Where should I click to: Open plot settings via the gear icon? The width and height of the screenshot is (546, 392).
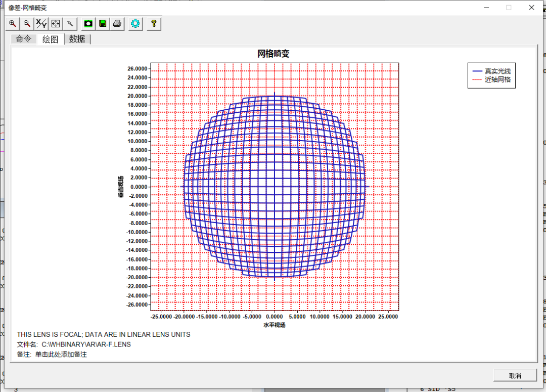[135, 24]
